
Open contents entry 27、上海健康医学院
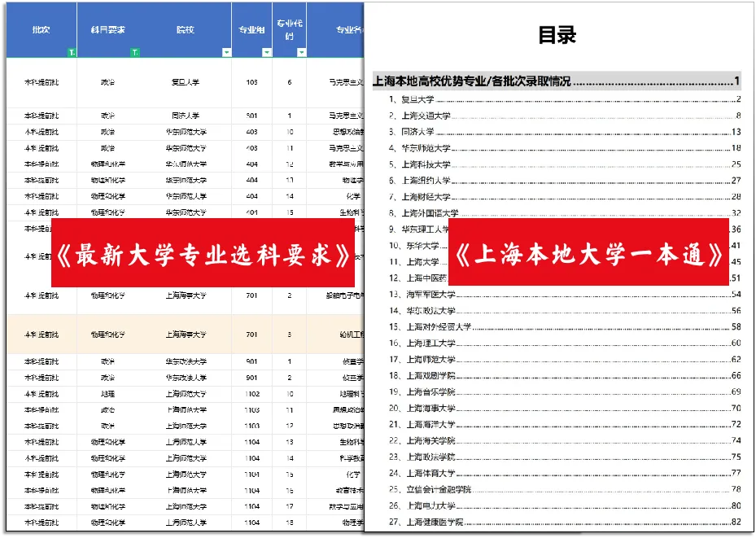pyautogui.click(x=565, y=522)
